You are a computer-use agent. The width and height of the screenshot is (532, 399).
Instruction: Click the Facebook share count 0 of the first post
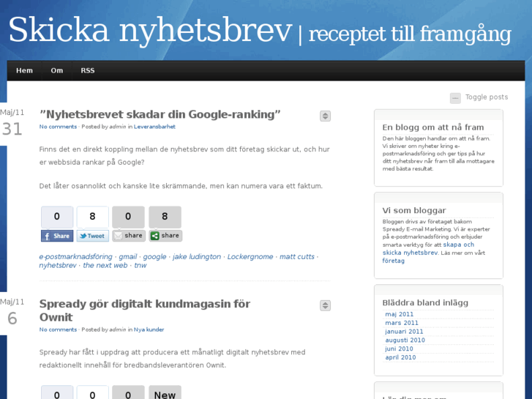[x=57, y=217]
